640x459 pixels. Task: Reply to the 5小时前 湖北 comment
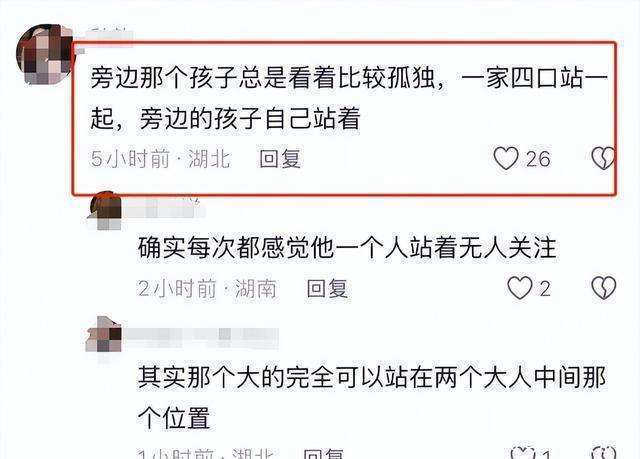point(280,158)
